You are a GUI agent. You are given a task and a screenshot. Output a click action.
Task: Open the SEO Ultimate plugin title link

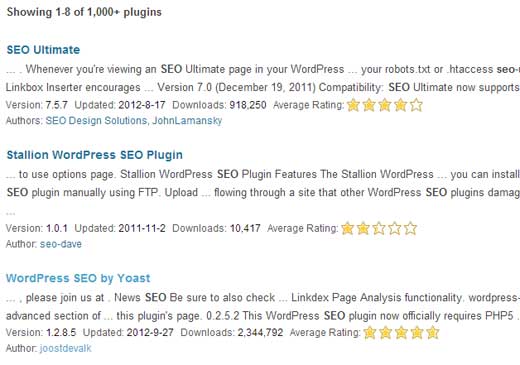43,50
